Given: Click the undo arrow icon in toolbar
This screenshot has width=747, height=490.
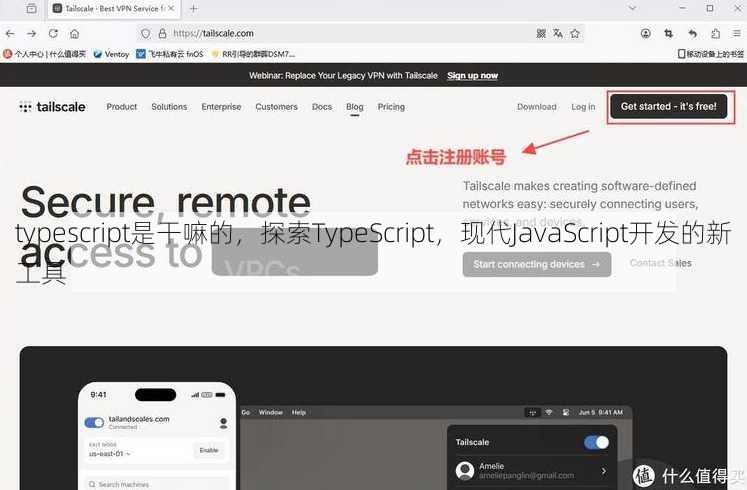Looking at the screenshot, I should (x=692, y=33).
